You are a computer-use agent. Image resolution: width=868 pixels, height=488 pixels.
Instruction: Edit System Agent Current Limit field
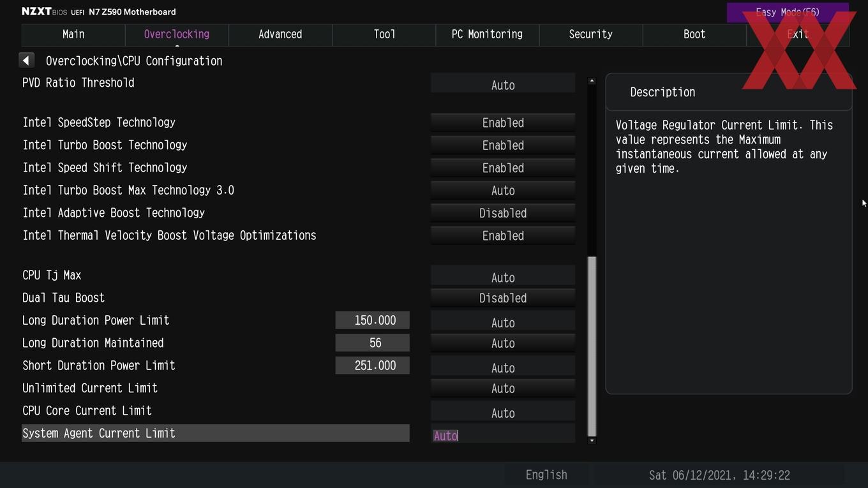[x=503, y=434]
